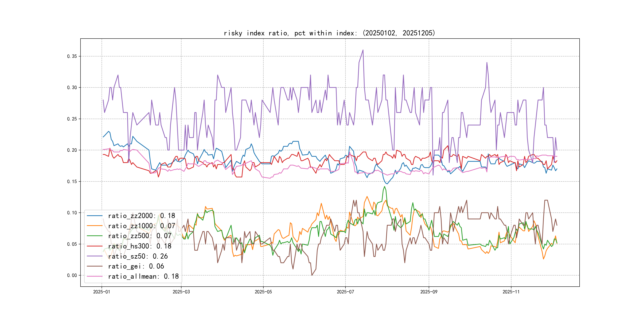Click the ratio_sz50 purple legend line

(94, 256)
